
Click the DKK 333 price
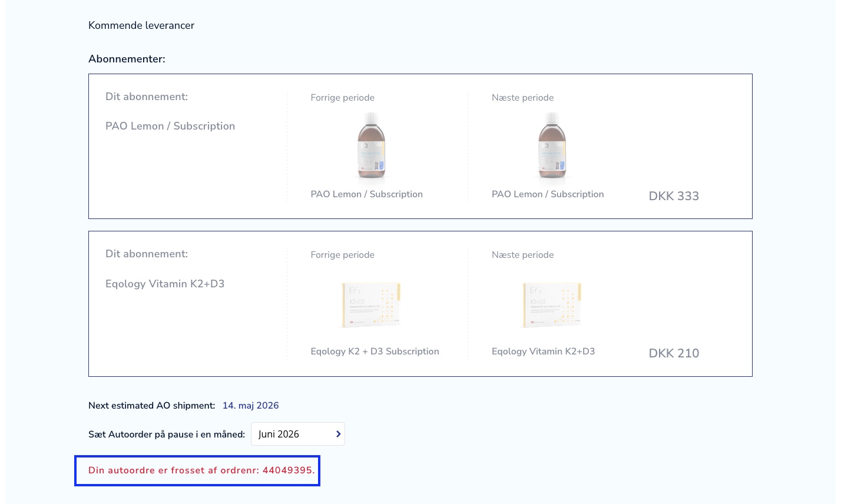674,196
